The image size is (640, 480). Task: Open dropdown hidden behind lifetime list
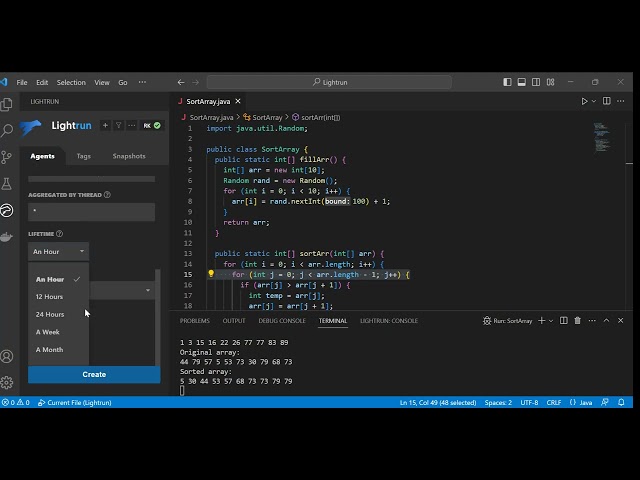tap(122, 290)
